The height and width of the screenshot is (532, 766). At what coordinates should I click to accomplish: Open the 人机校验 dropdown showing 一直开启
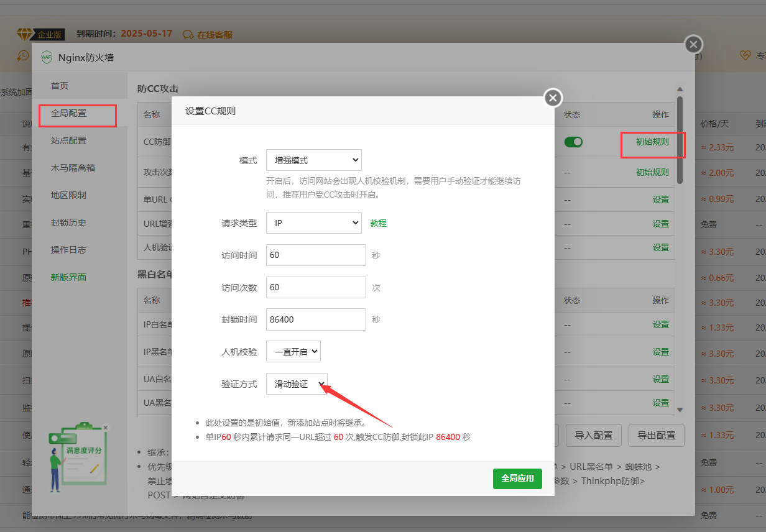click(x=293, y=351)
